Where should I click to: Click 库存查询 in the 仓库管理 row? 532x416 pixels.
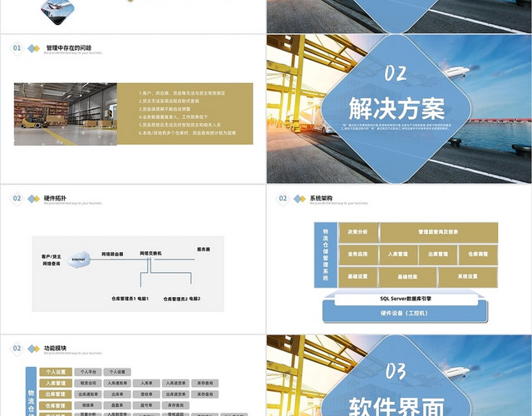coord(175,405)
